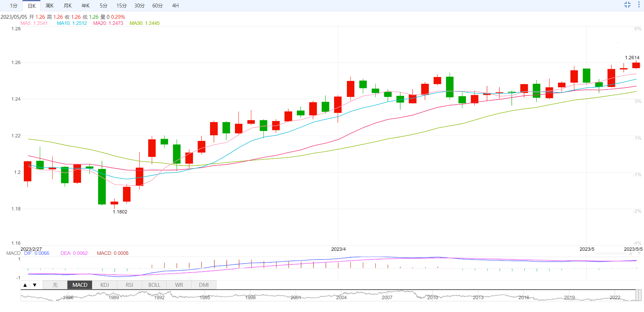Click the last red candlestick at 1.2614
This screenshot has height=312, width=644.
(x=636, y=65)
